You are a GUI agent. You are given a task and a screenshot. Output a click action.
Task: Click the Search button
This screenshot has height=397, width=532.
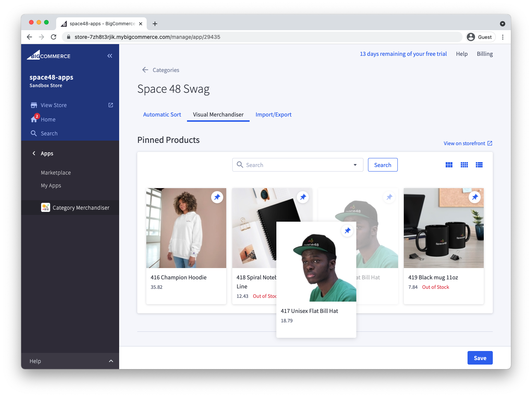point(383,165)
